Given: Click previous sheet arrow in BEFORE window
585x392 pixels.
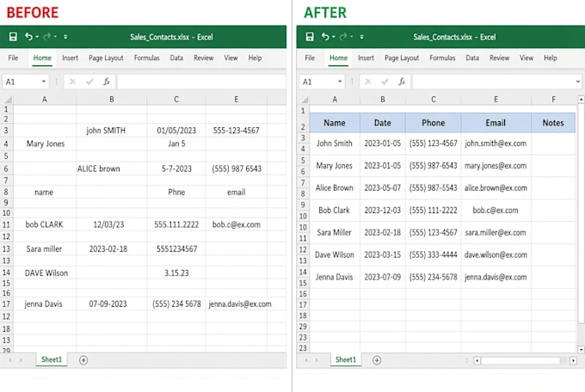Looking at the screenshot, I should [10, 360].
